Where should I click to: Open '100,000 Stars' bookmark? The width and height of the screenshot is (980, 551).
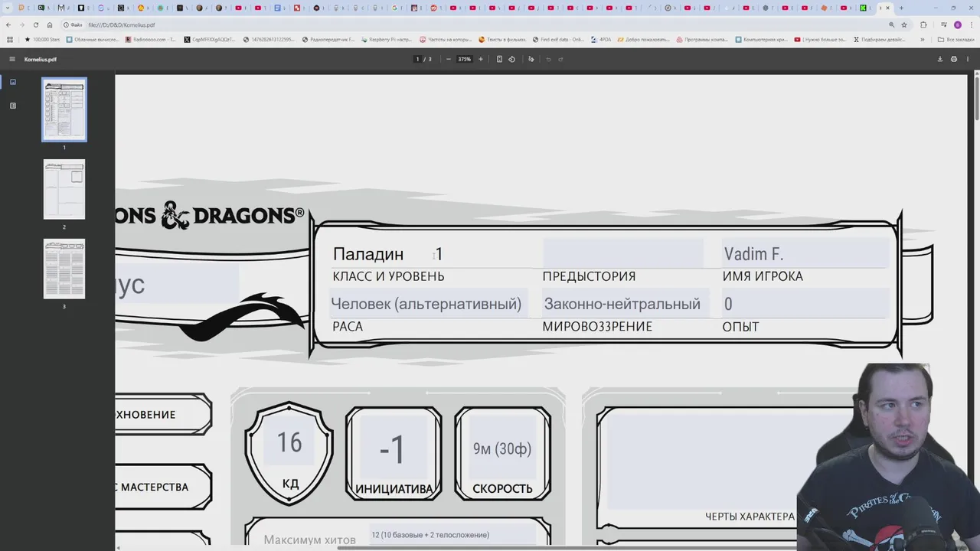click(x=42, y=39)
